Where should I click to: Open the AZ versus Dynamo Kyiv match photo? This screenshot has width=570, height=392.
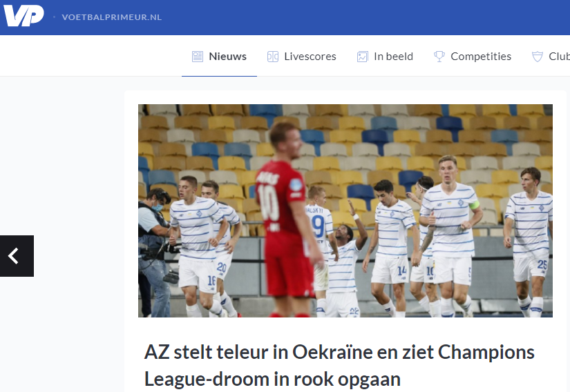(345, 210)
